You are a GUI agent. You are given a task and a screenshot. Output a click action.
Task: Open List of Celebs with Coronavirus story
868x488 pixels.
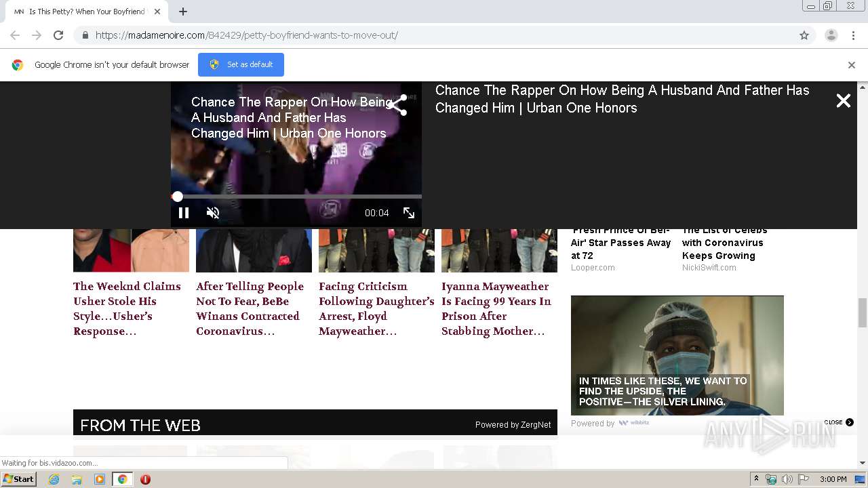724,243
